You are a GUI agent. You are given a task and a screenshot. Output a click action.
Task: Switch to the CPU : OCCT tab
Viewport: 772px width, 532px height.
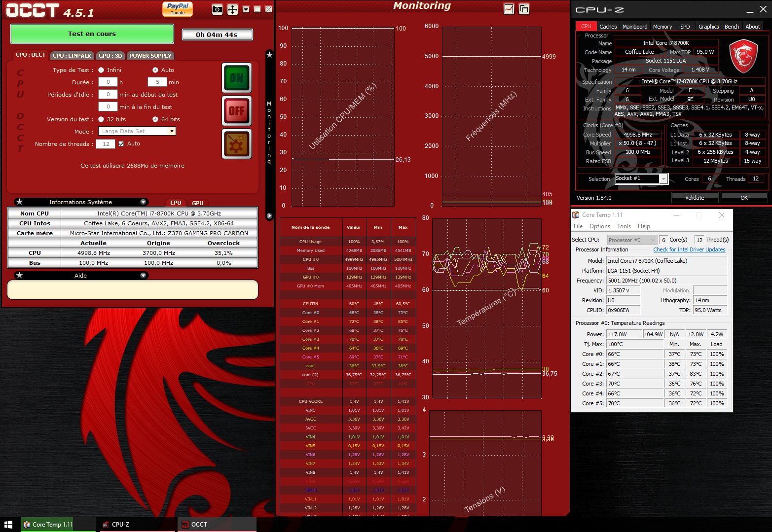point(31,55)
